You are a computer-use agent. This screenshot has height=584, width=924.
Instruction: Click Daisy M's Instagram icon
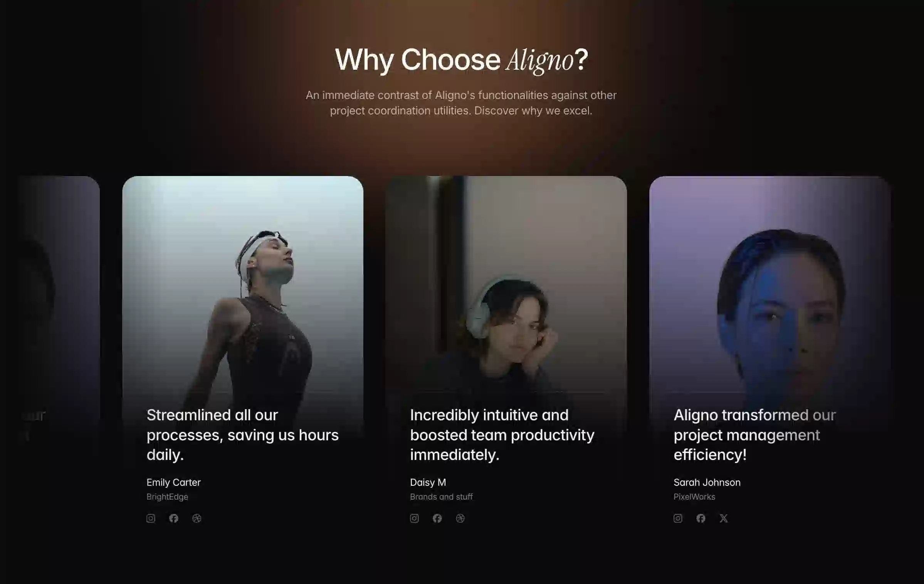(x=414, y=518)
